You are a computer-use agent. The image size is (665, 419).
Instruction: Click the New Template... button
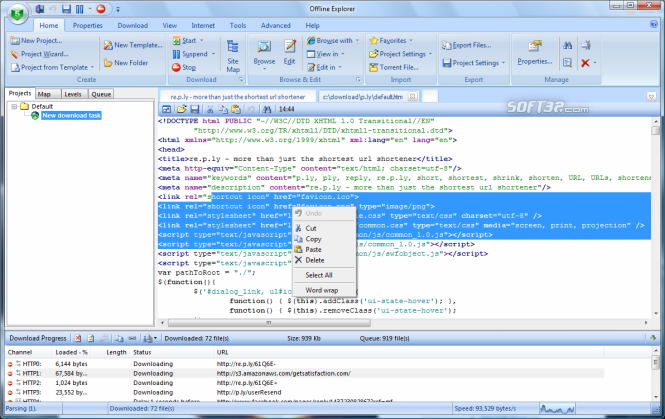133,45
